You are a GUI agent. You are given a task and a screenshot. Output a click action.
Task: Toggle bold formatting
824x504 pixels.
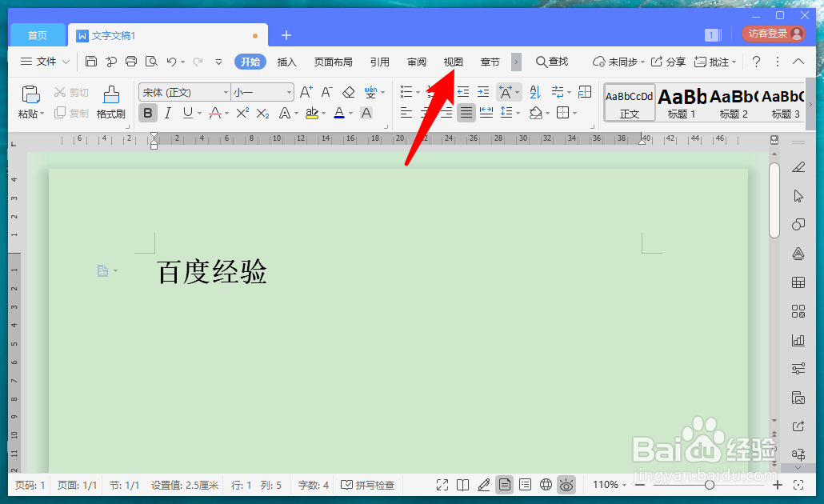pos(147,113)
